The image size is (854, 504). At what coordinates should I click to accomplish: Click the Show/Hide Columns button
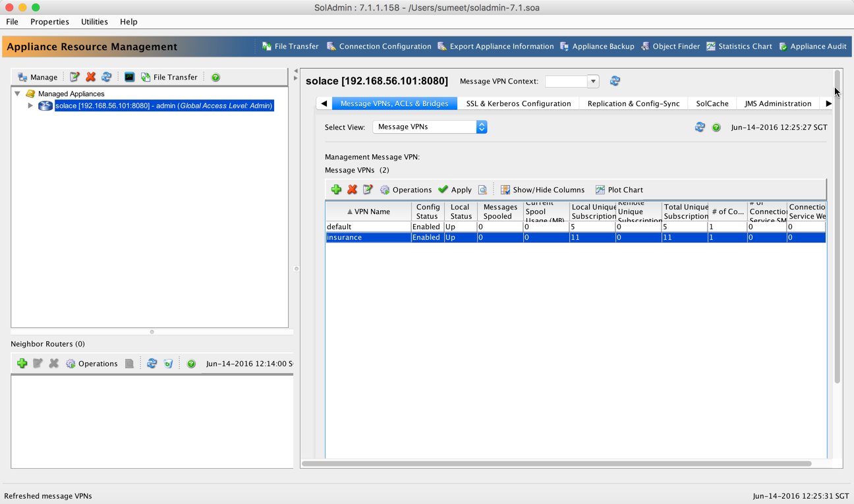[542, 190]
